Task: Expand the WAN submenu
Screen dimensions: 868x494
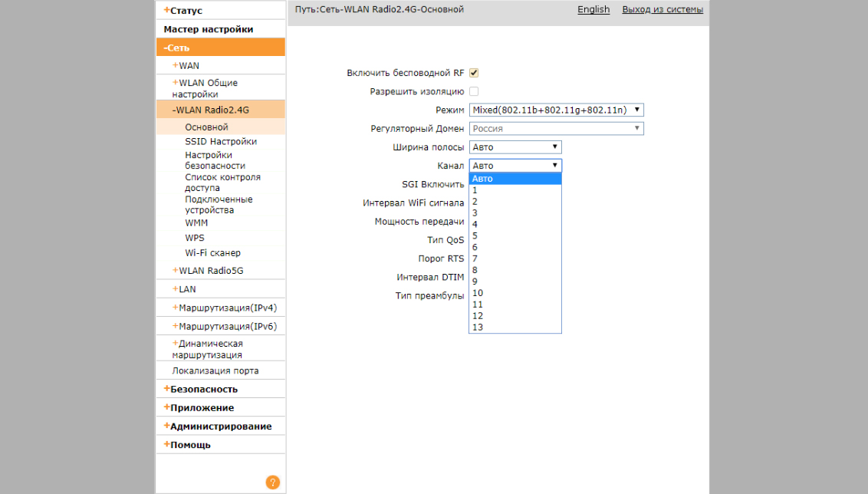Action: click(188, 66)
